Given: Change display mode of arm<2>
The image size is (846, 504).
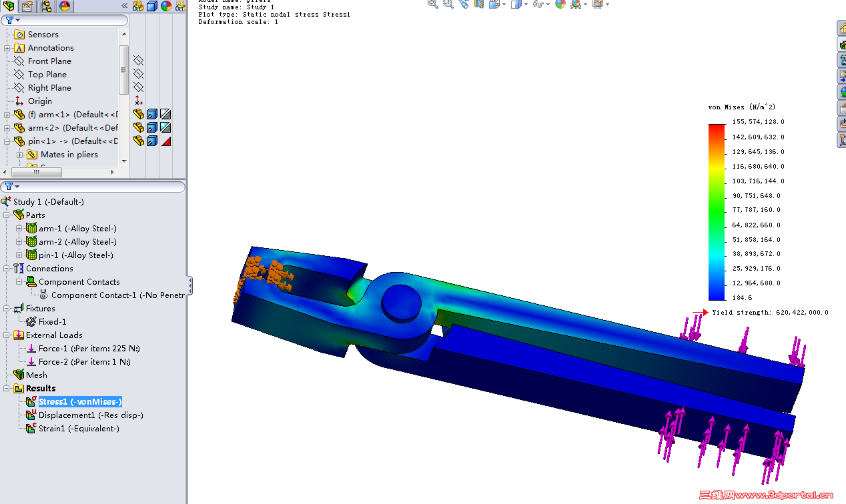Looking at the screenshot, I should (152, 127).
